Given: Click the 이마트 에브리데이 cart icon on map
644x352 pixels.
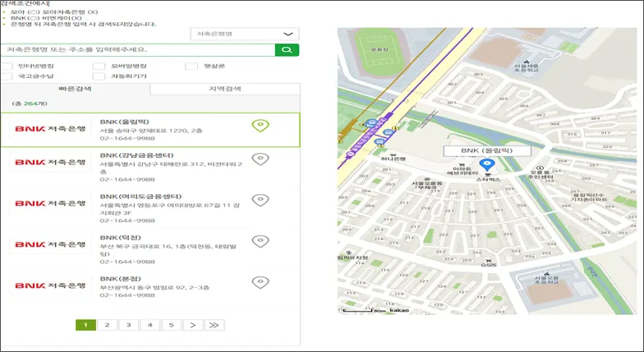Looking at the screenshot, I should [462, 164].
